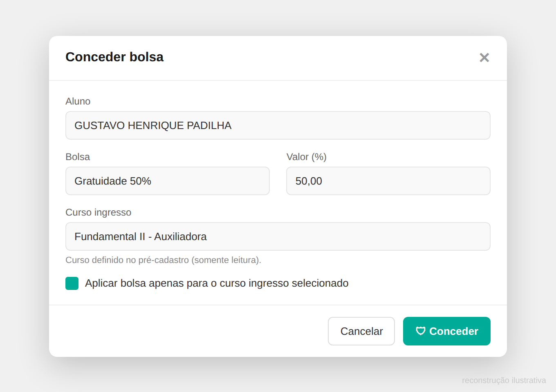Image resolution: width=556 pixels, height=392 pixels.
Task: Click the 'Aluno' field label
Action: coord(78,101)
